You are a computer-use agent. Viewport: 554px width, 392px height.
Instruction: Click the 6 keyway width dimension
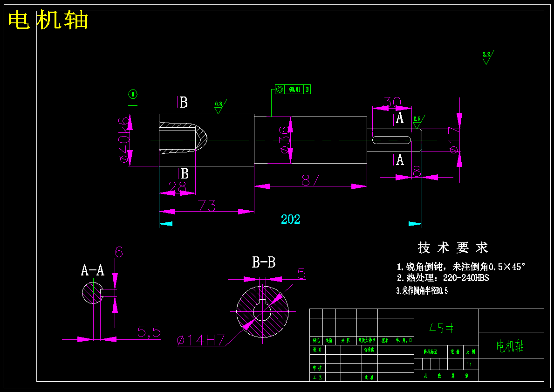[119, 252]
